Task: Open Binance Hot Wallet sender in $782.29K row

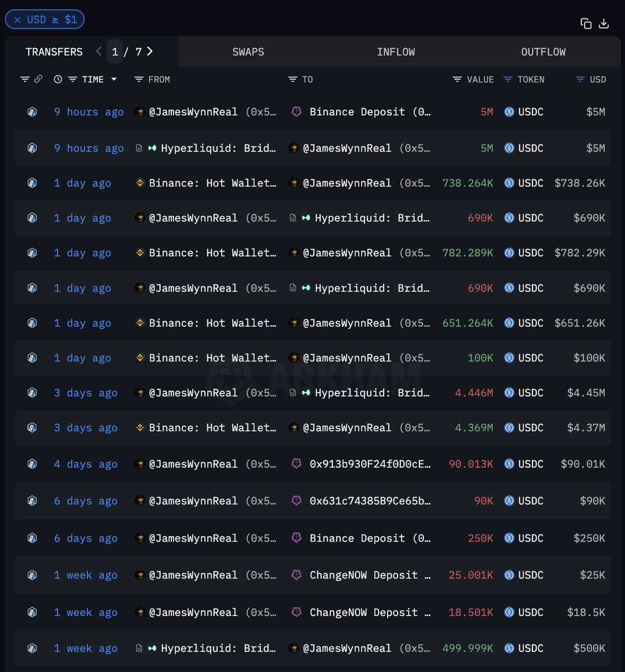Action: (212, 253)
